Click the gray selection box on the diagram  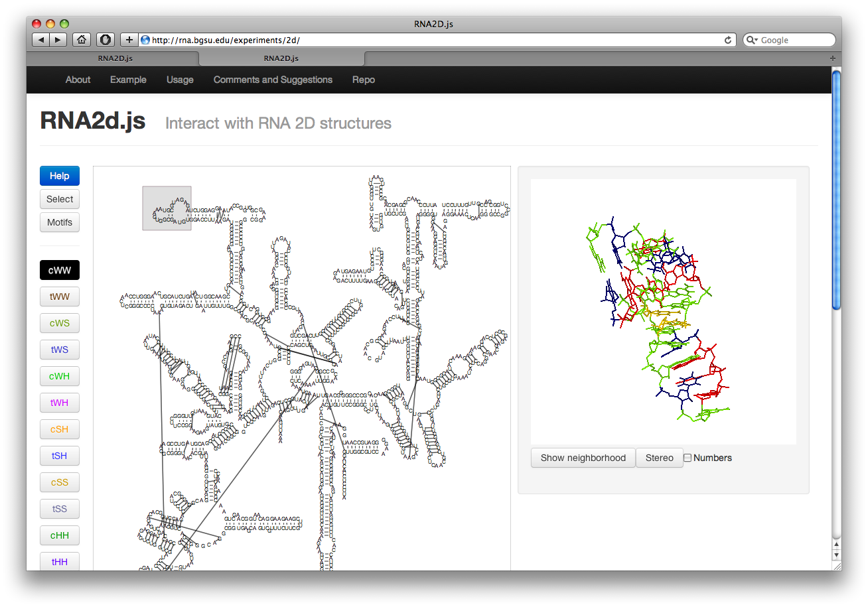click(x=167, y=208)
